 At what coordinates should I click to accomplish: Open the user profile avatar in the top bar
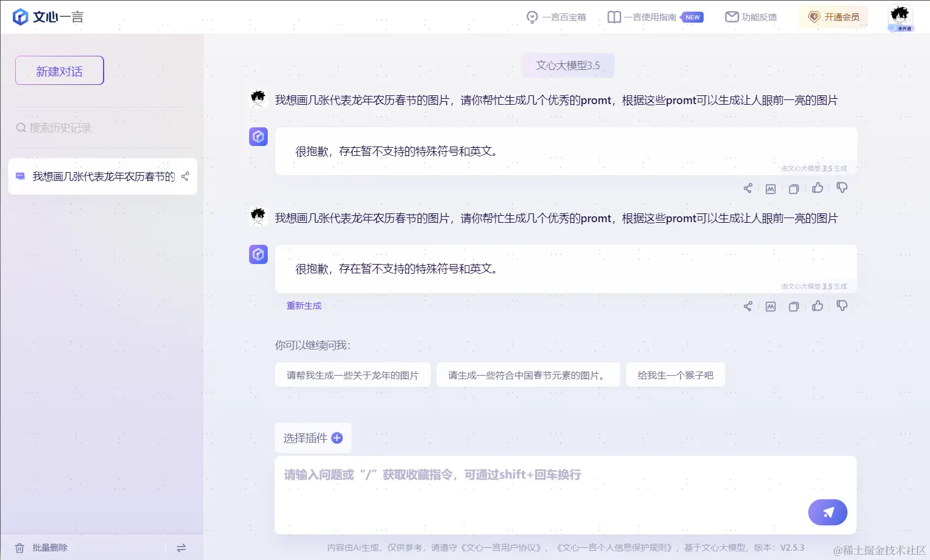(900, 17)
